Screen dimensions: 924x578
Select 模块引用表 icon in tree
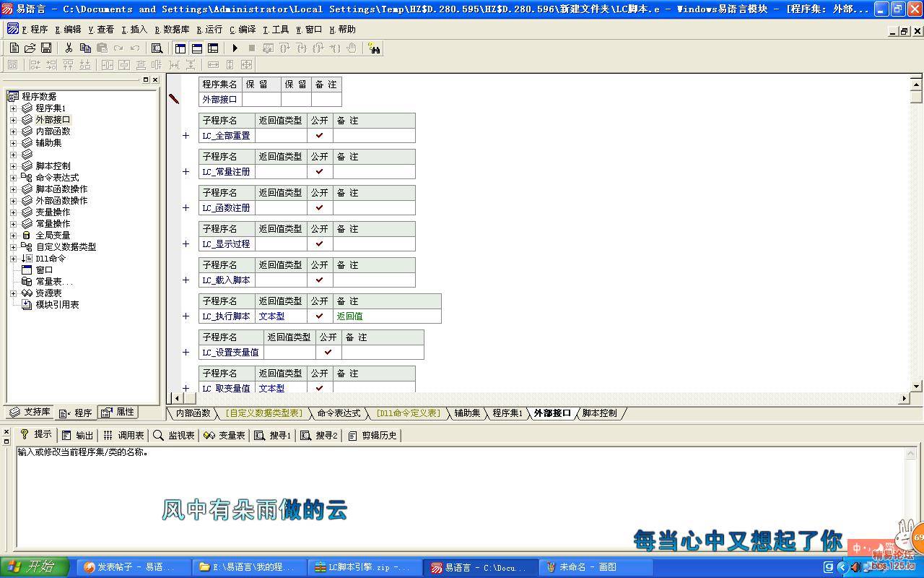tap(27, 304)
